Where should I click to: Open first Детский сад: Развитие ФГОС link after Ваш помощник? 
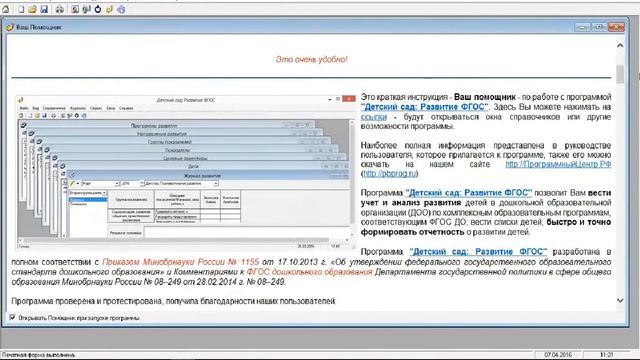(424, 107)
